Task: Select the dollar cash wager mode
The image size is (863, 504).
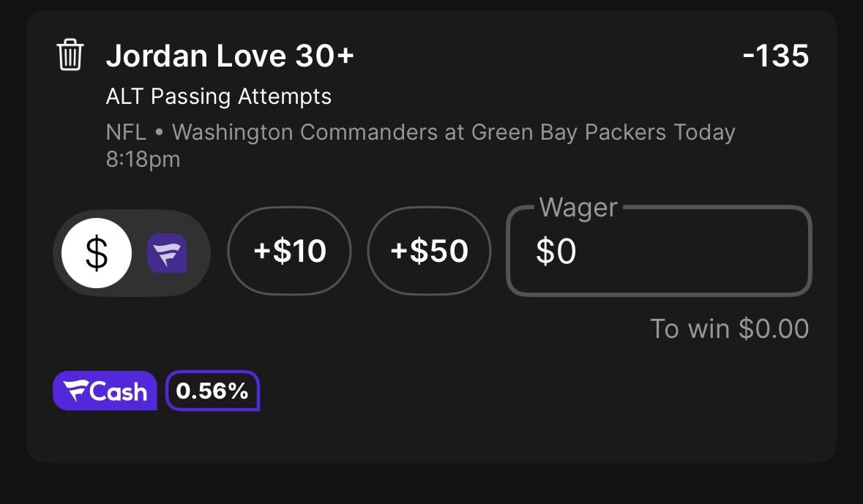Action: click(97, 253)
